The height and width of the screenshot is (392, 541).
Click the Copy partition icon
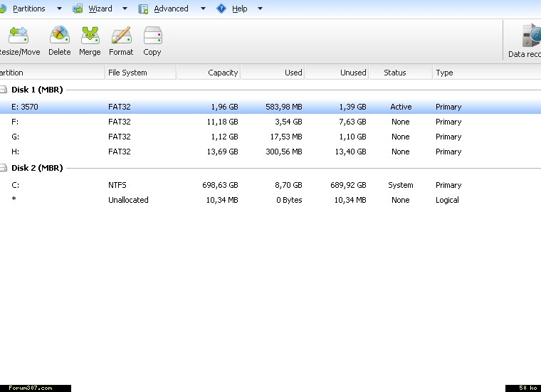point(152,36)
